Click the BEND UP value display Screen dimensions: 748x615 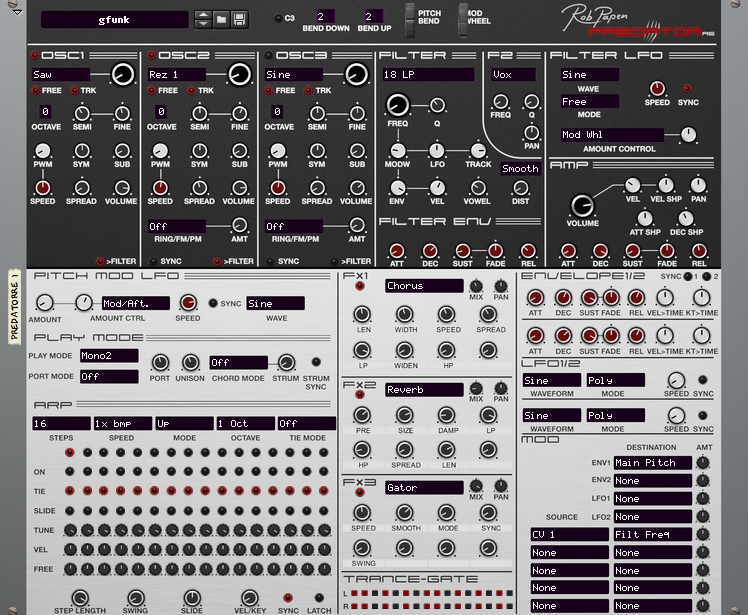click(x=374, y=17)
